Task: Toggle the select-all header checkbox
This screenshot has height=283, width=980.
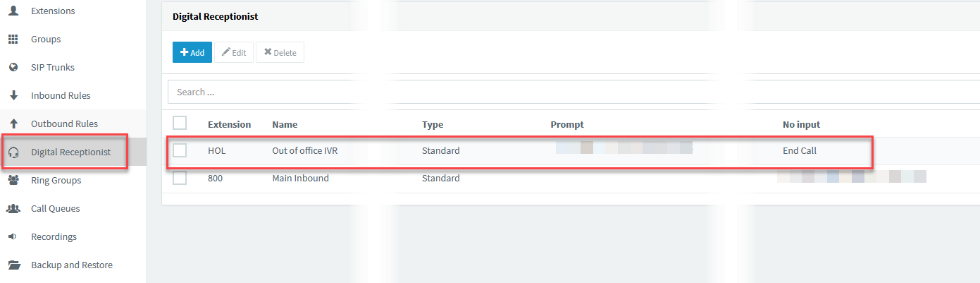Action: click(x=180, y=123)
